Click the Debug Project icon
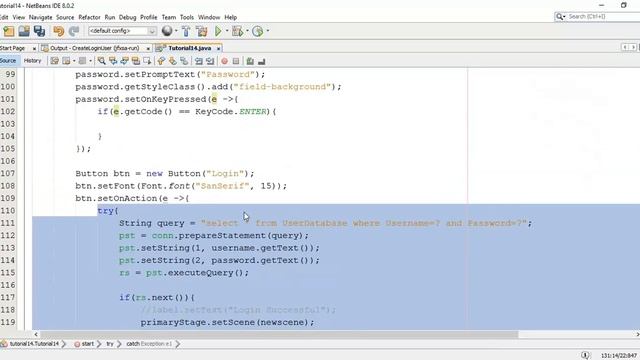 (x=237, y=31)
